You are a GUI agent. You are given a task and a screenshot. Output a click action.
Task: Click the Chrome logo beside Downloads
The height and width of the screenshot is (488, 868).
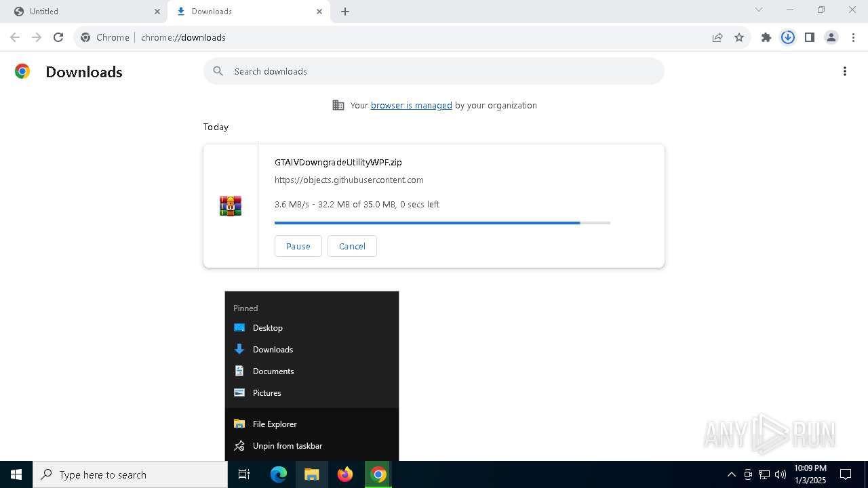(x=22, y=71)
